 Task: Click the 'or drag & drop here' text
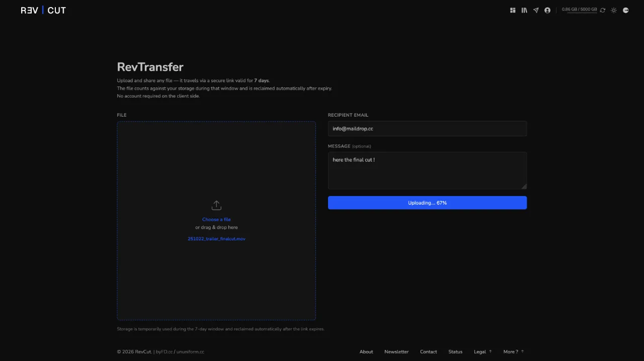click(216, 227)
